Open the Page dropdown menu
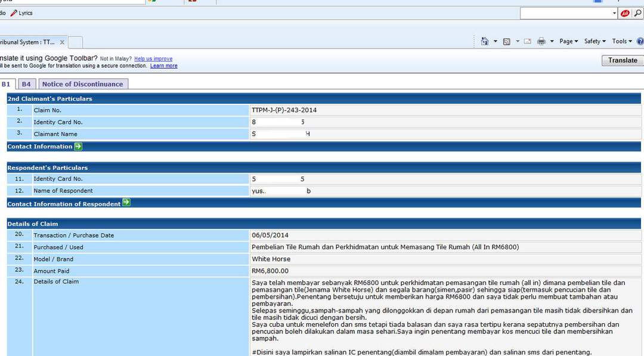This screenshot has width=644, height=356. tap(568, 41)
